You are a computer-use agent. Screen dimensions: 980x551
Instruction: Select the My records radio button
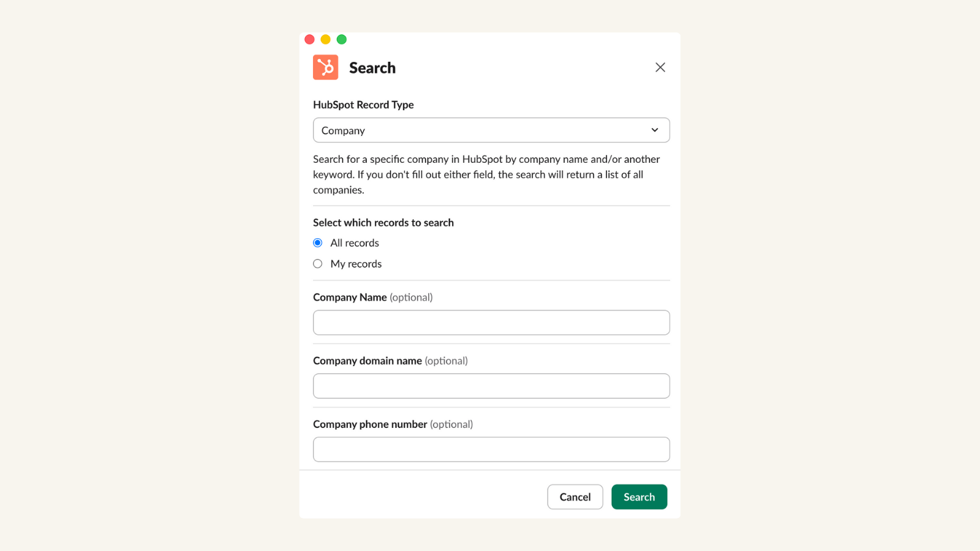click(317, 263)
